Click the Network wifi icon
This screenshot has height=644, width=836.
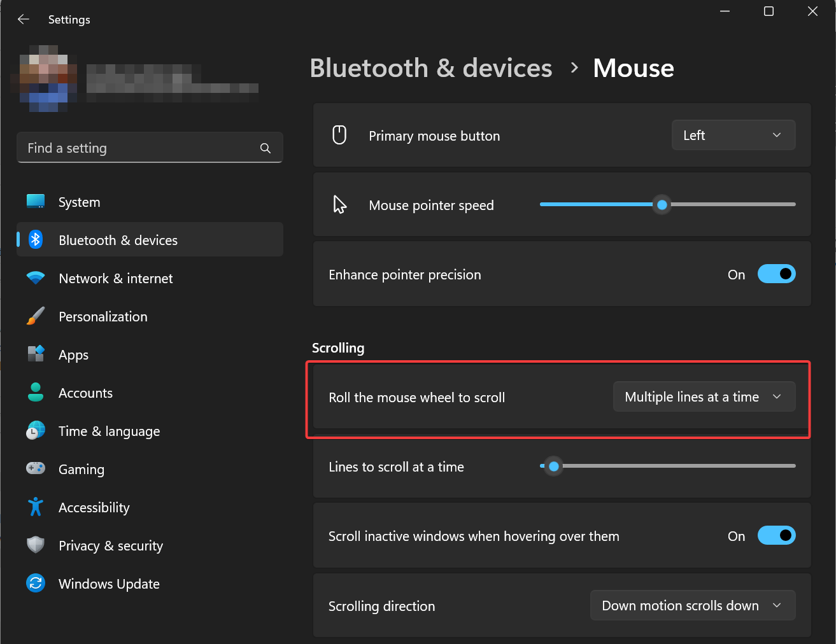[36, 278]
